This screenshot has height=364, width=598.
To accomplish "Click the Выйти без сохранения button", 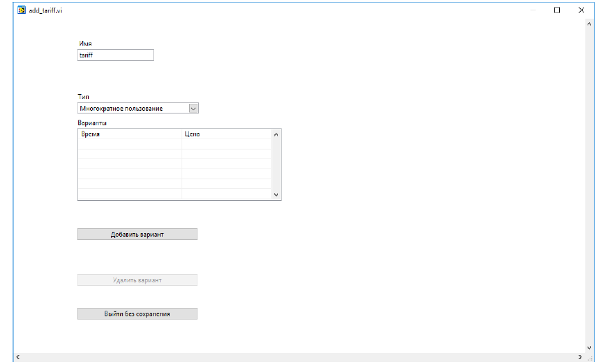I will tap(137, 314).
